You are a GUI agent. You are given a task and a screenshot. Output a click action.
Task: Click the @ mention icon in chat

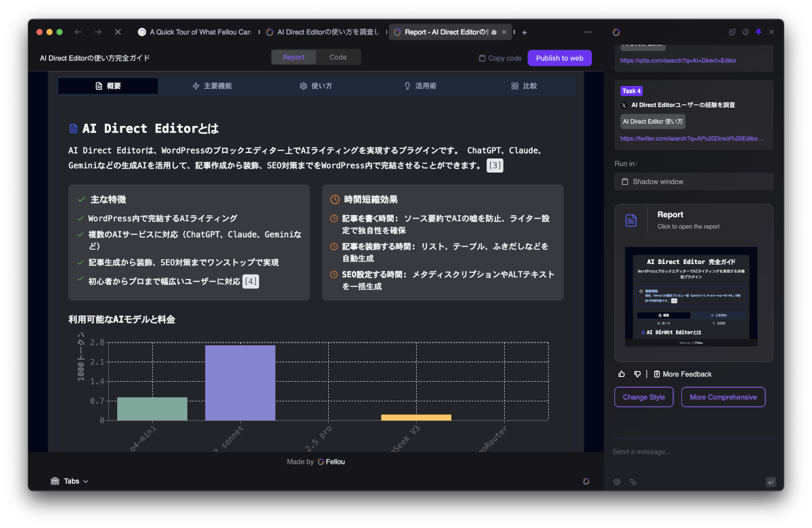point(617,482)
